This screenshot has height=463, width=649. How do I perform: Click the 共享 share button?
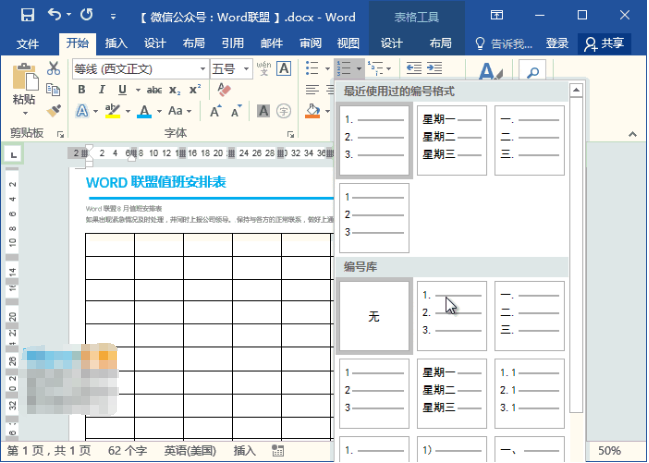tap(604, 43)
